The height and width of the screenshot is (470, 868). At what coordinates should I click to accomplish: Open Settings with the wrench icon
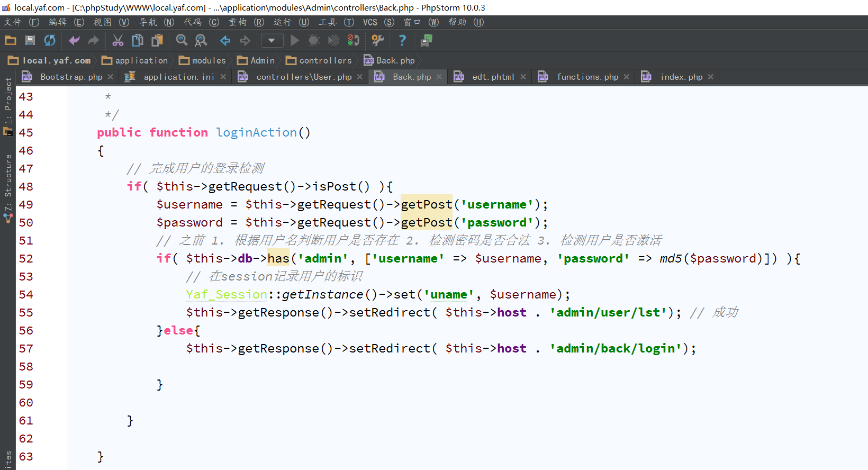pyautogui.click(x=377, y=40)
